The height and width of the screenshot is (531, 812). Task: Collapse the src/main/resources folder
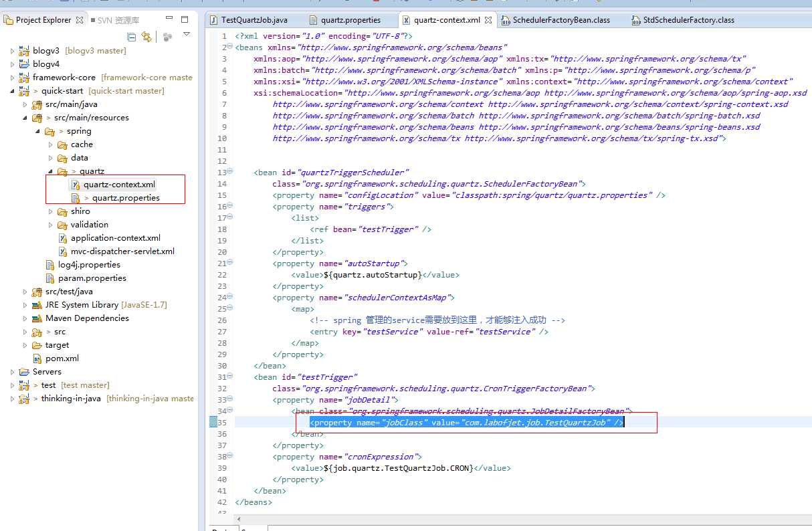point(25,118)
